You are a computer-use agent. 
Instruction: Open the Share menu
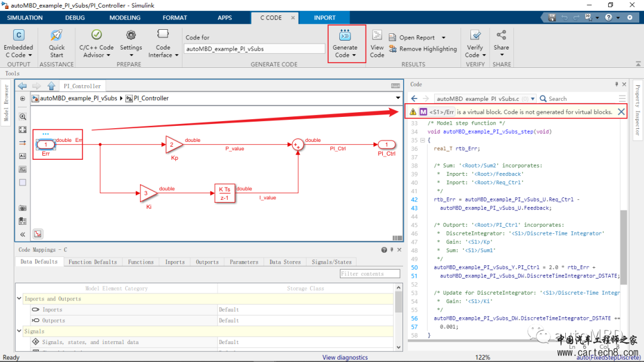[501, 44]
